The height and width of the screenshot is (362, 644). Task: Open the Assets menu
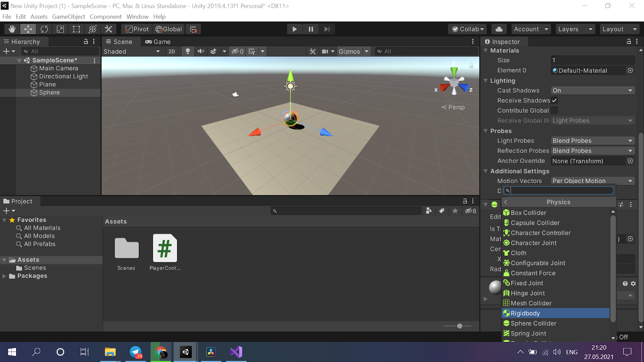point(39,16)
